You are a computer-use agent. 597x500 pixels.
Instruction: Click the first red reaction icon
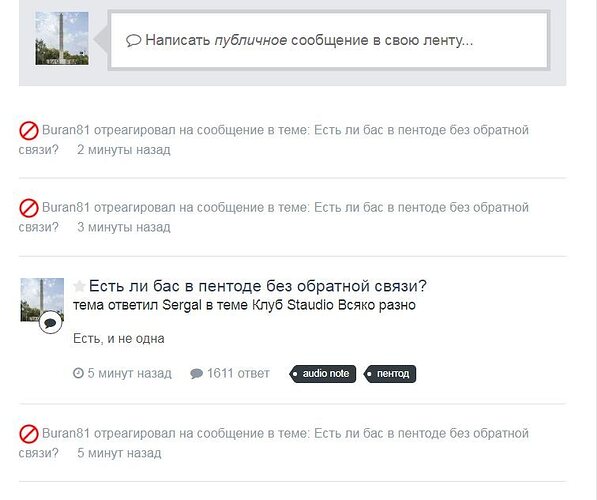29,131
